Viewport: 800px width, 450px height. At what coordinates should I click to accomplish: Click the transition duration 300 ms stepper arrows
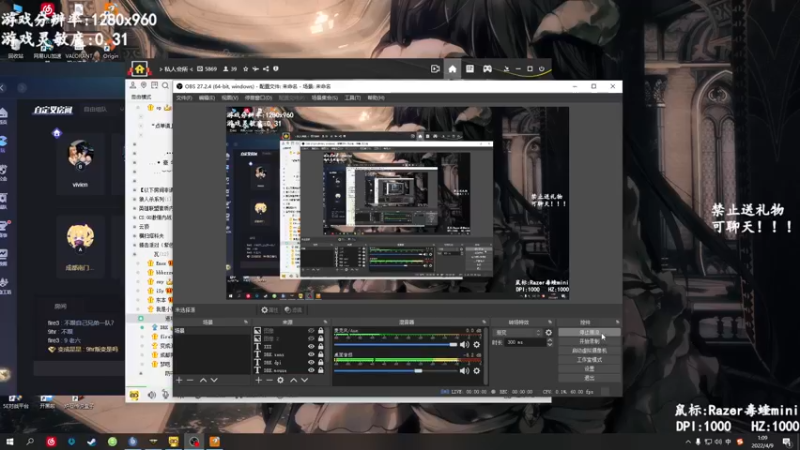[x=549, y=342]
